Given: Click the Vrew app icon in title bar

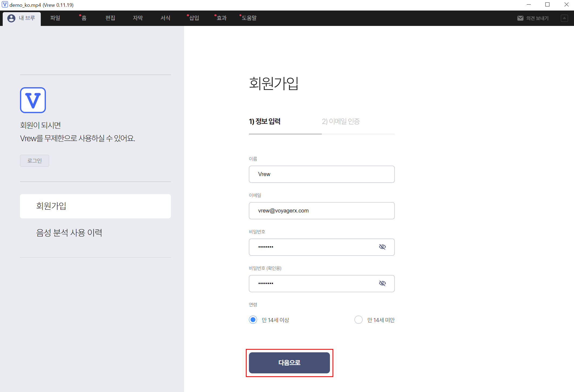Looking at the screenshot, I should tap(5, 5).
